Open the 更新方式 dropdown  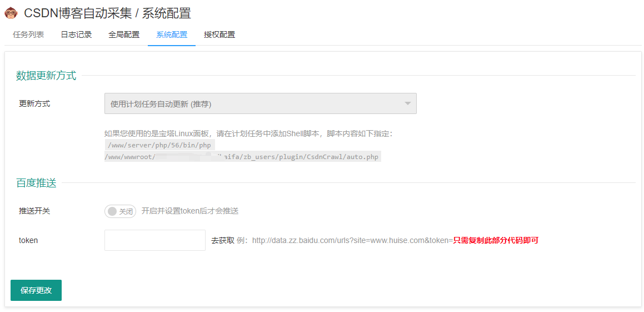click(x=261, y=103)
